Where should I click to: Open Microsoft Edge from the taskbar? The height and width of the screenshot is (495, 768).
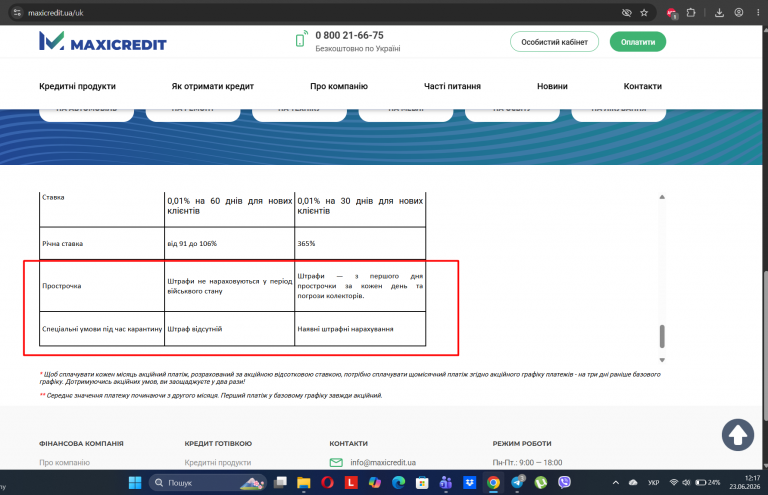(398, 483)
